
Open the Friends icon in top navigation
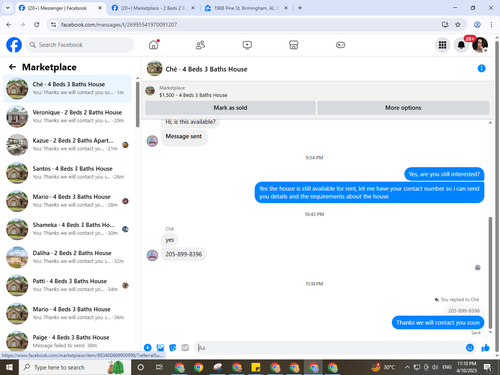pos(200,45)
